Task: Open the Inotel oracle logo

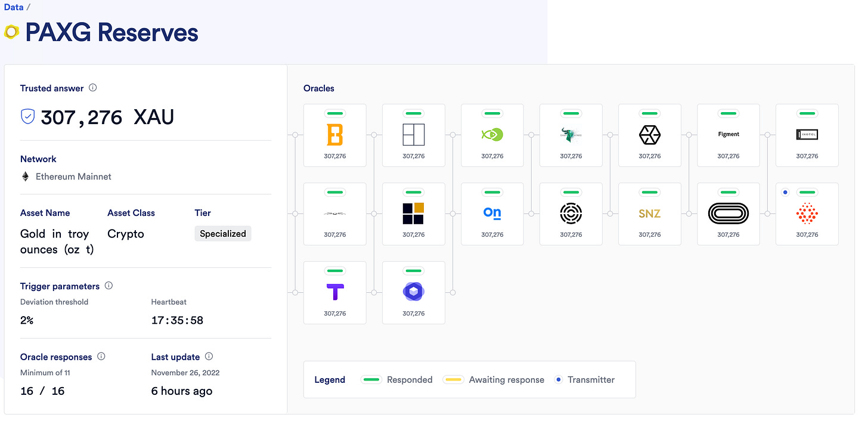Action: click(x=807, y=135)
